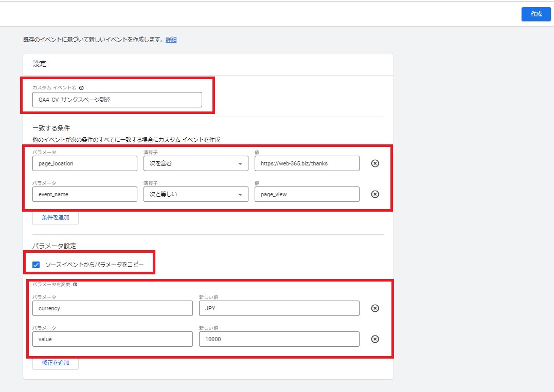Click the https://web-365.biz/thanks value field
The height and width of the screenshot is (392, 554).
307,163
